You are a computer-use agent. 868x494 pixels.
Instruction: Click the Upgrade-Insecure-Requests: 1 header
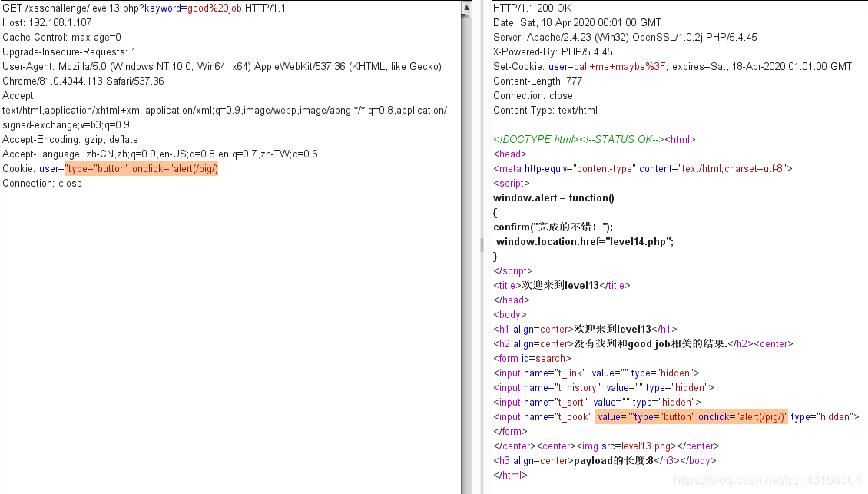click(x=68, y=52)
